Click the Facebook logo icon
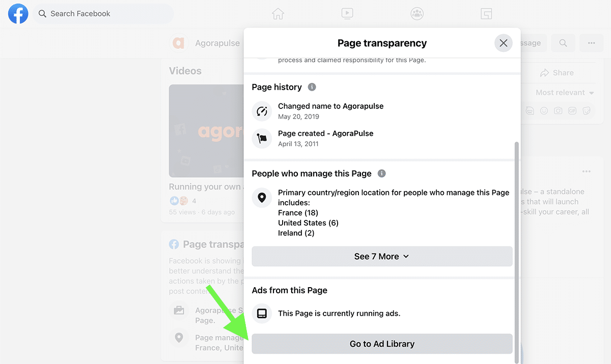 click(x=18, y=14)
